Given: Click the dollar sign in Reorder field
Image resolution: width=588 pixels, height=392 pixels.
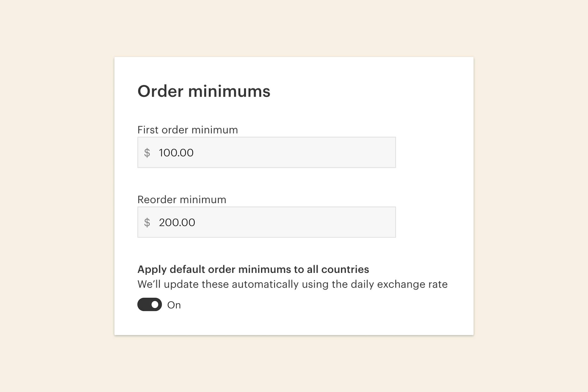Looking at the screenshot, I should [x=147, y=222].
